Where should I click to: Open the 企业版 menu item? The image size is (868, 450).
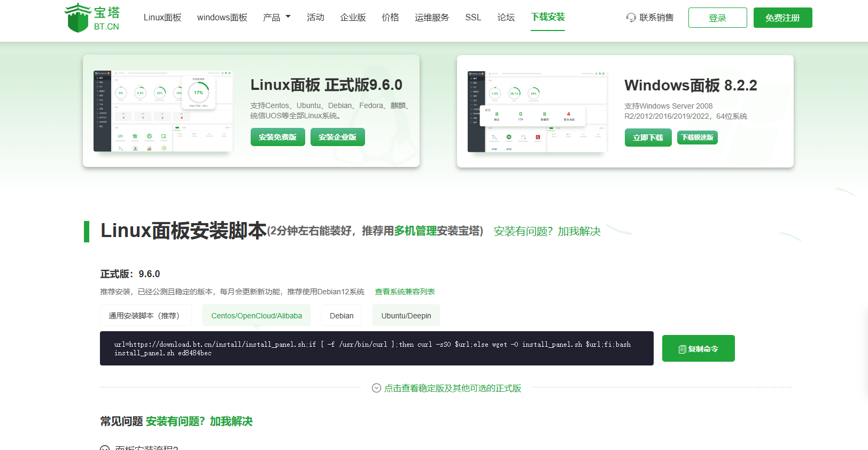point(353,18)
